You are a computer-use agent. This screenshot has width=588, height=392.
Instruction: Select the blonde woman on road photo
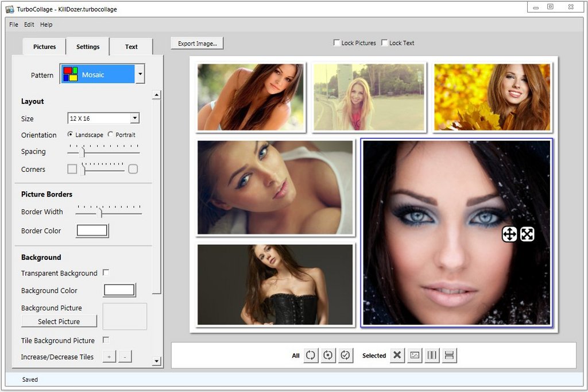coord(369,97)
